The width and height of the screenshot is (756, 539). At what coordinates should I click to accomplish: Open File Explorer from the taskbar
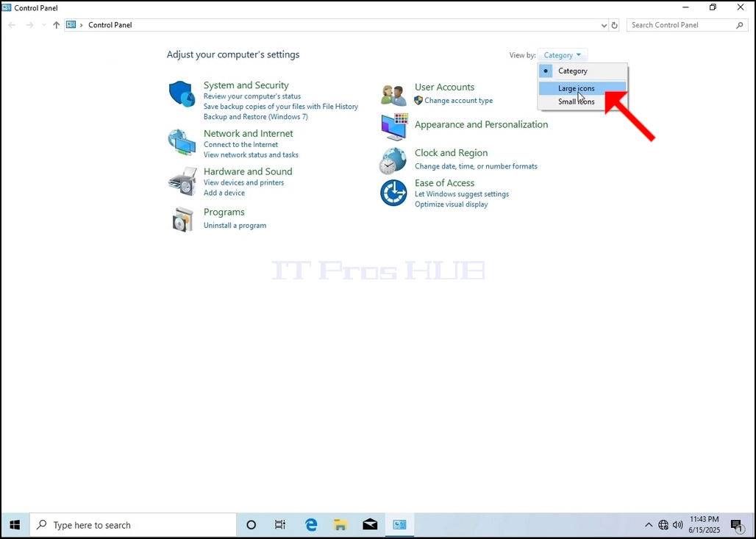coord(341,525)
